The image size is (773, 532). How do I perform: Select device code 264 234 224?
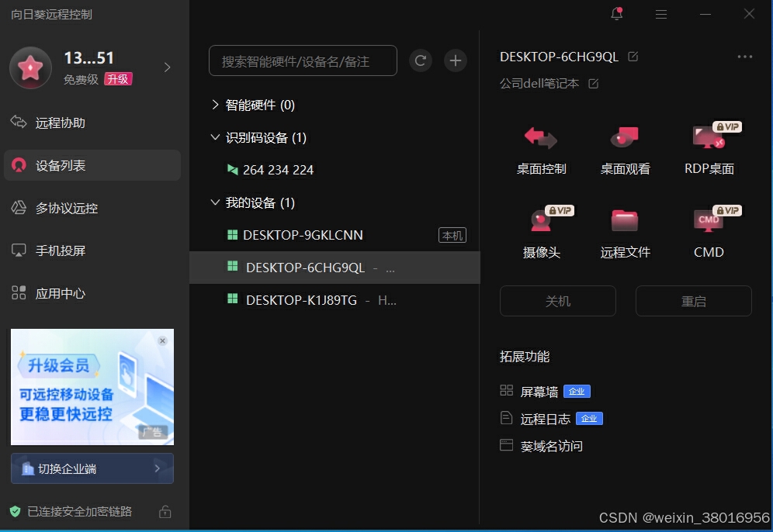[x=335, y=170]
